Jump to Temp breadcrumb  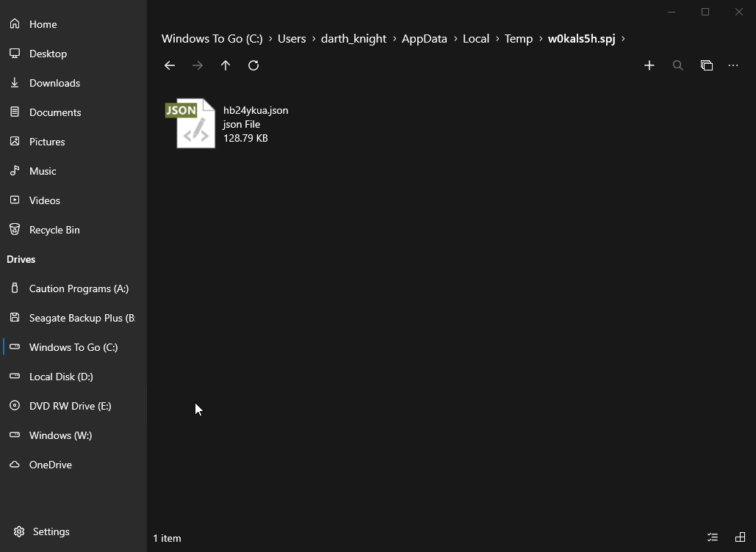[519, 38]
